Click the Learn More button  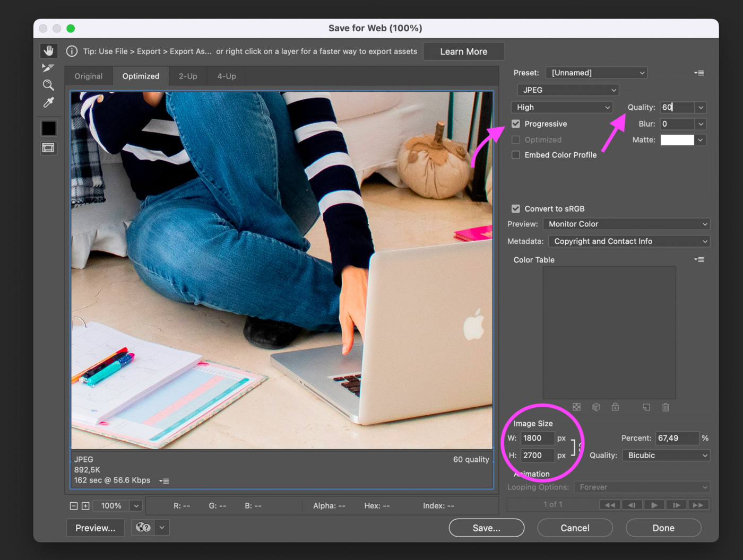click(463, 51)
